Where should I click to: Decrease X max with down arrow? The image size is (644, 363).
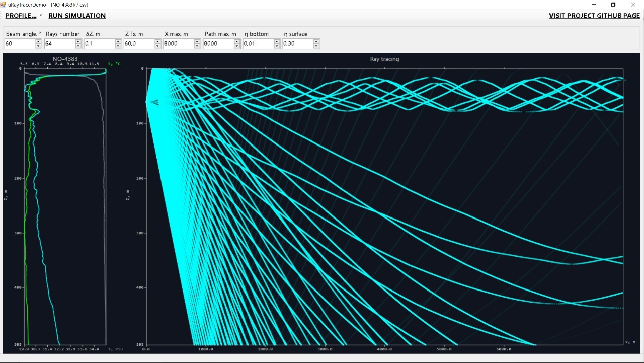tap(197, 46)
